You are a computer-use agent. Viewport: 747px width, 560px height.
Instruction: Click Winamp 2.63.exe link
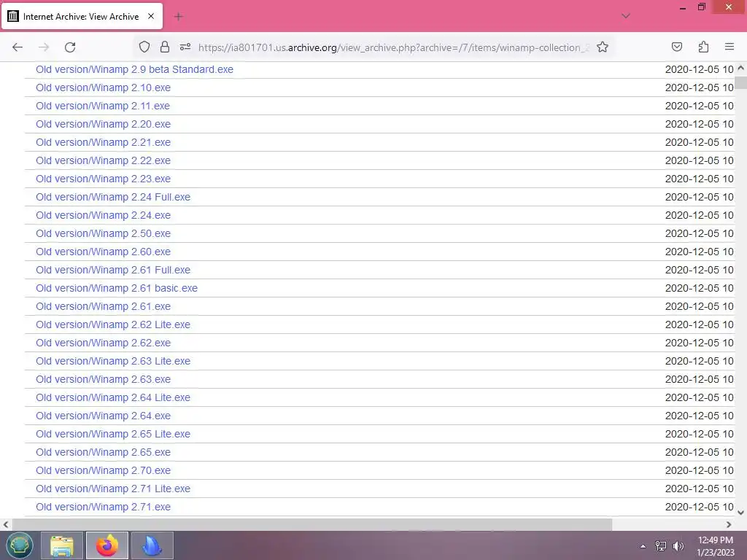point(103,379)
